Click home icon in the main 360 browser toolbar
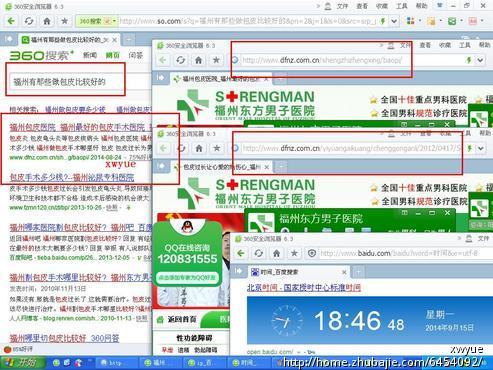The height and width of the screenshot is (370, 493). point(47,21)
